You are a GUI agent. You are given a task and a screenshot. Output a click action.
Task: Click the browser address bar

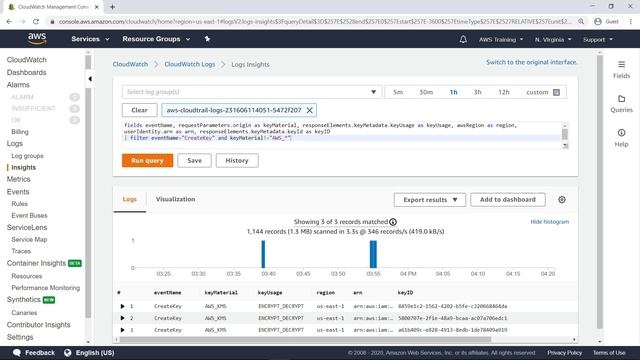coord(314,22)
